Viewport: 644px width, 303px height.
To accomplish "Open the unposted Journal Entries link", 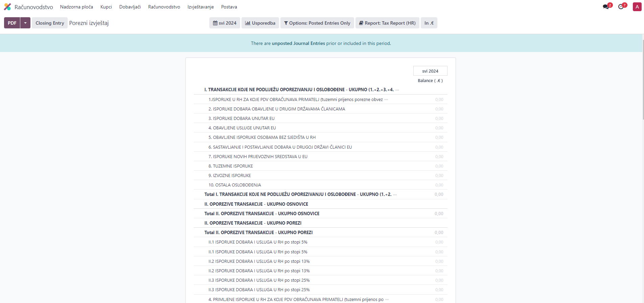I will (x=298, y=43).
